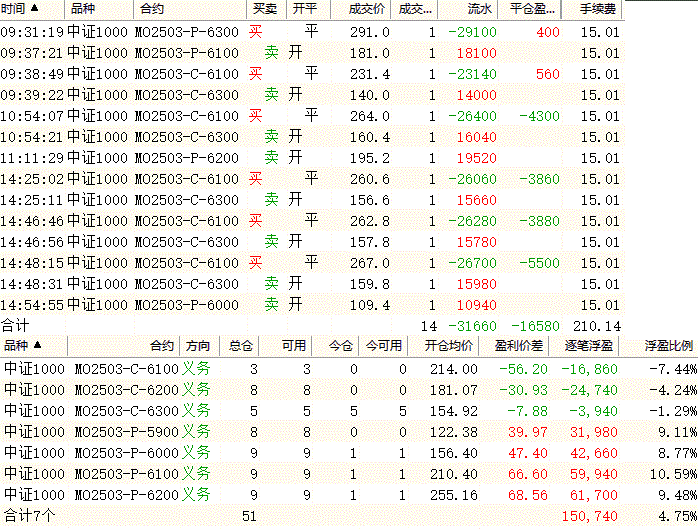Click the 方向 column header in positions
698x529 pixels.
(x=199, y=346)
